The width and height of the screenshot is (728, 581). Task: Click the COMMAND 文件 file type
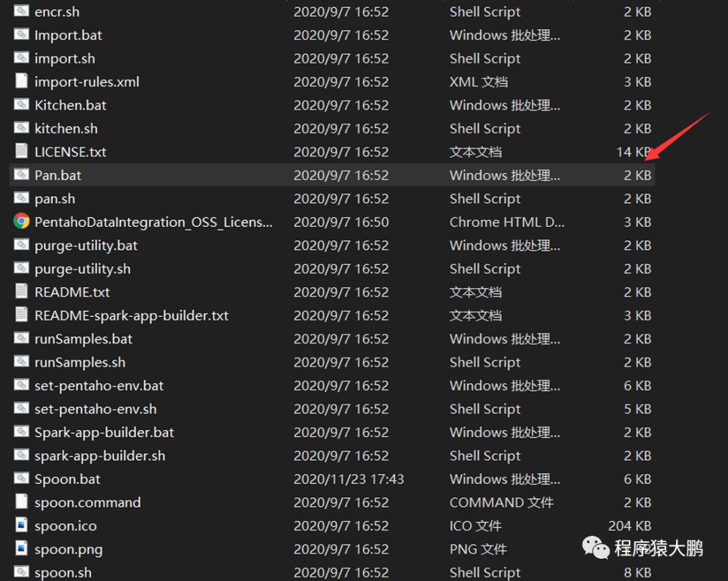502,503
